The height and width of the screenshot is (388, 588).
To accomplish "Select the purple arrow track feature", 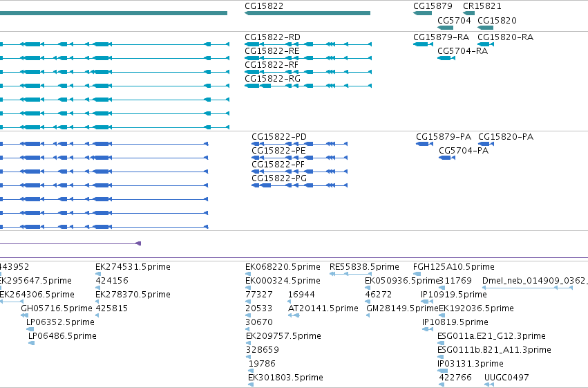I will coord(70,243).
